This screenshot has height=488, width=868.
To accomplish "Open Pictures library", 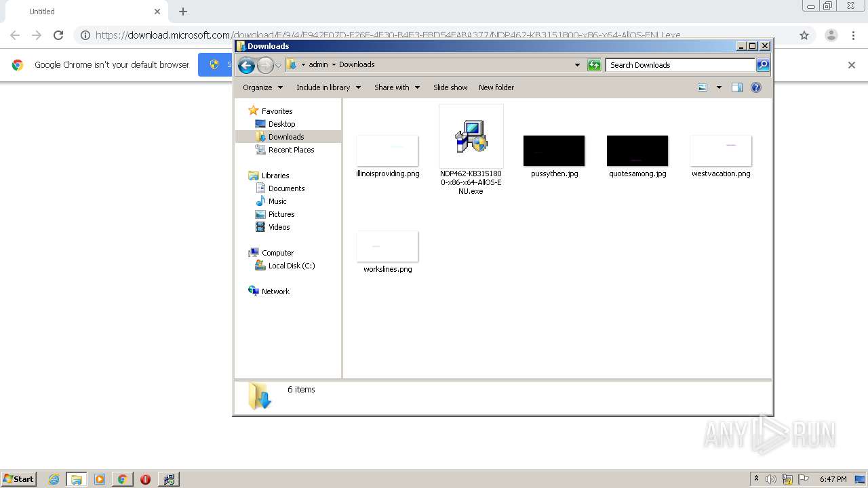I will [281, 214].
